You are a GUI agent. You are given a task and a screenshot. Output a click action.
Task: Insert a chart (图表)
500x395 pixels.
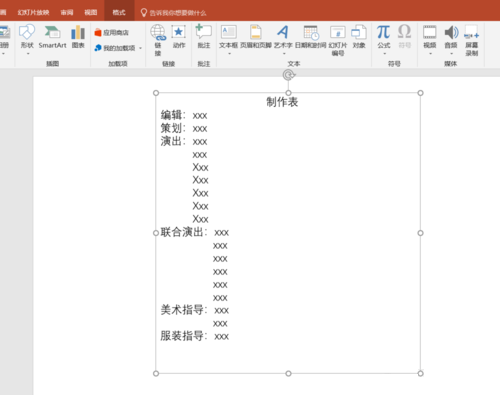78,36
